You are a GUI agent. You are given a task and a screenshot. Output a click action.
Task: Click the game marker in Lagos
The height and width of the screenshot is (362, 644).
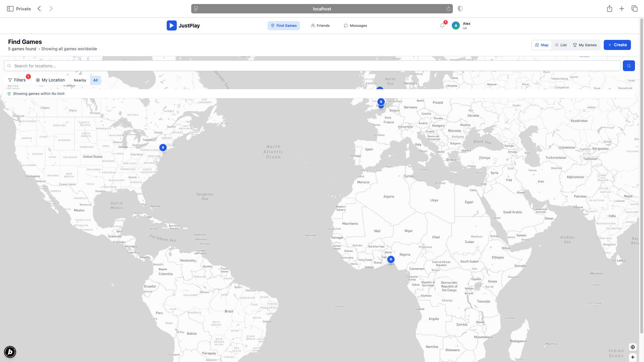(391, 259)
